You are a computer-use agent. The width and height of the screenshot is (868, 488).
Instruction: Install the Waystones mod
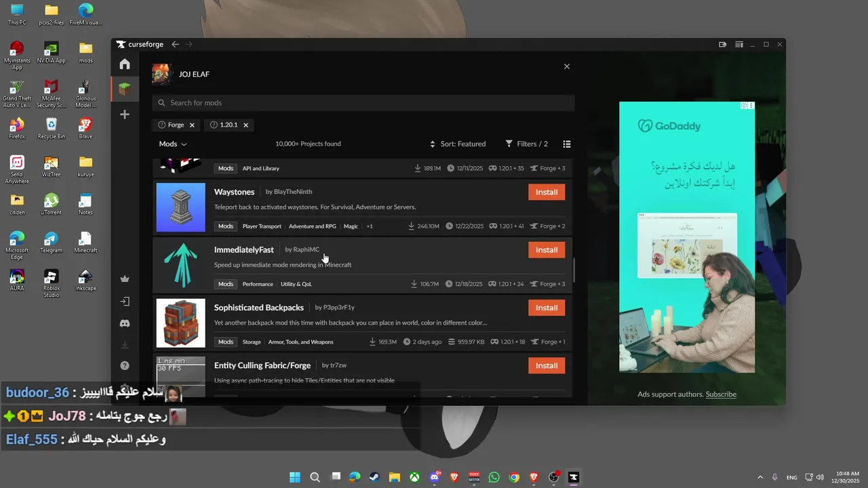pyautogui.click(x=547, y=192)
